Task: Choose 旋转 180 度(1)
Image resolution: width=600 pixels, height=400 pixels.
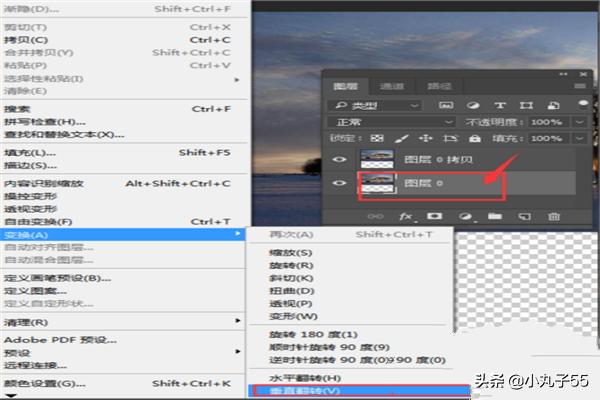Action: tap(350, 334)
